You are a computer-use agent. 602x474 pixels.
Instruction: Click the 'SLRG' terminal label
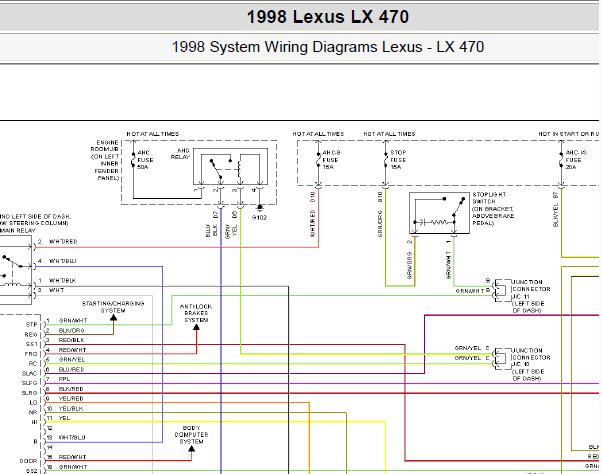tap(30, 393)
